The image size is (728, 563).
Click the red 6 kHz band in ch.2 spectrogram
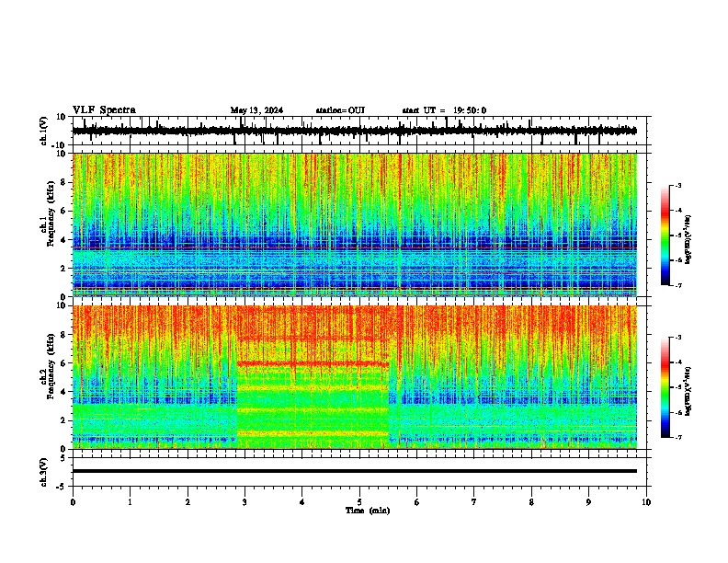tap(313, 363)
